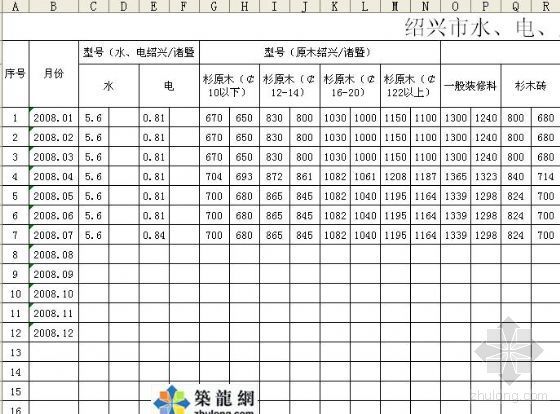Select the 杉原木 16-20 header cell

click(x=350, y=86)
